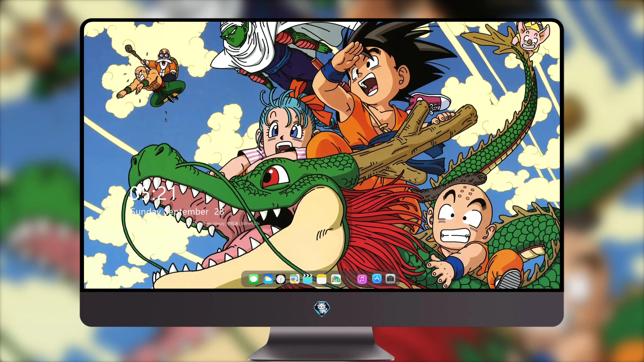Launch Maps from the dock
The width and height of the screenshot is (644, 362).
(x=294, y=279)
